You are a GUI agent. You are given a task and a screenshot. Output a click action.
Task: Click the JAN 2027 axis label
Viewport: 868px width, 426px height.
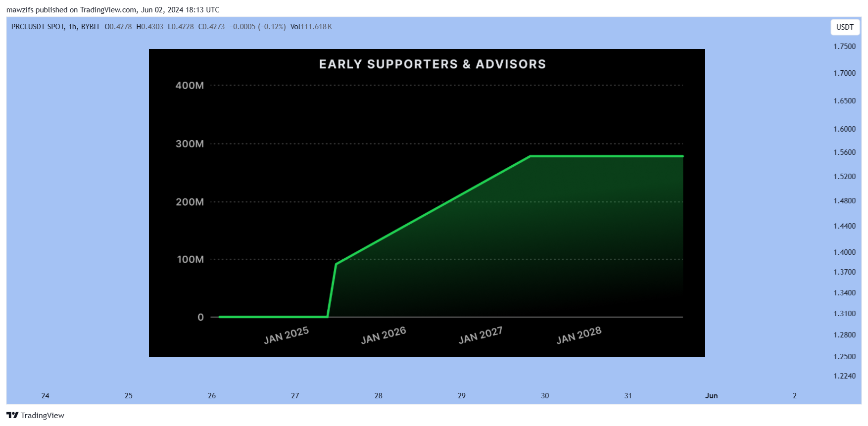tap(481, 335)
